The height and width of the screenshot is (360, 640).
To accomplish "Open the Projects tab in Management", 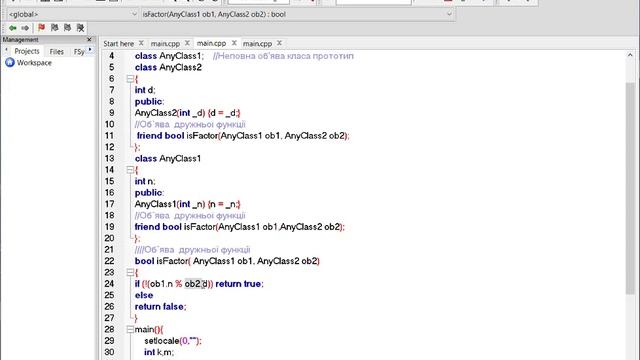I will [x=27, y=51].
